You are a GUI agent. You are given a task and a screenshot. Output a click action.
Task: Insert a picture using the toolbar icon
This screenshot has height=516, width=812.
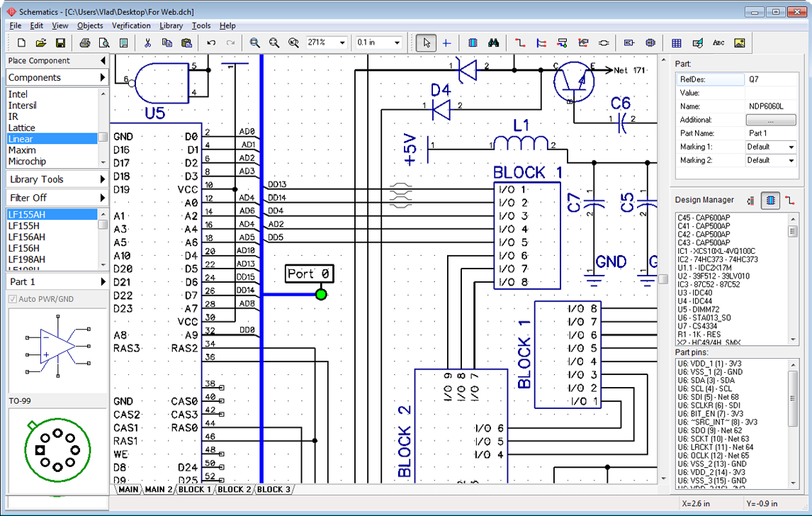pos(740,43)
